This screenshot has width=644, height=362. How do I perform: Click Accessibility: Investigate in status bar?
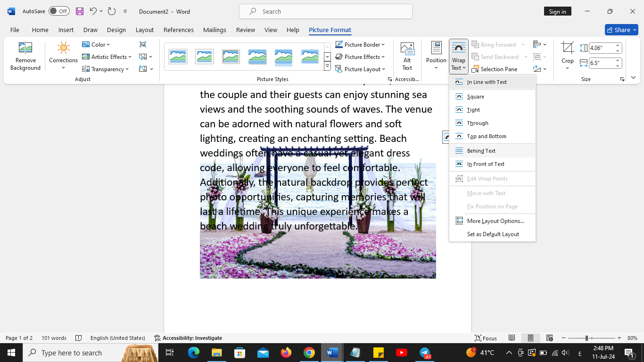tap(188, 338)
